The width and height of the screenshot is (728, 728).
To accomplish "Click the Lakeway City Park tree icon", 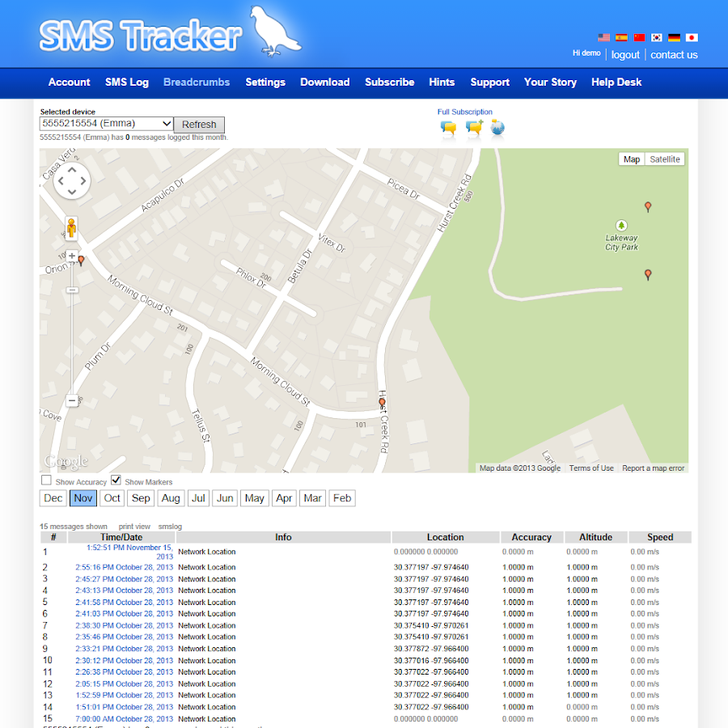I will [x=621, y=225].
